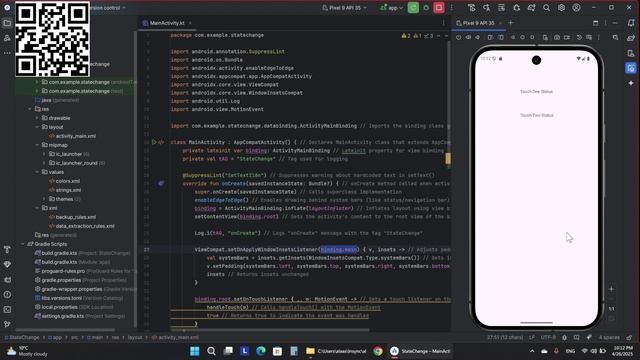The image size is (640, 360).
Task: Select Pixel 9 API 35 running device tab
Action: tap(478, 23)
